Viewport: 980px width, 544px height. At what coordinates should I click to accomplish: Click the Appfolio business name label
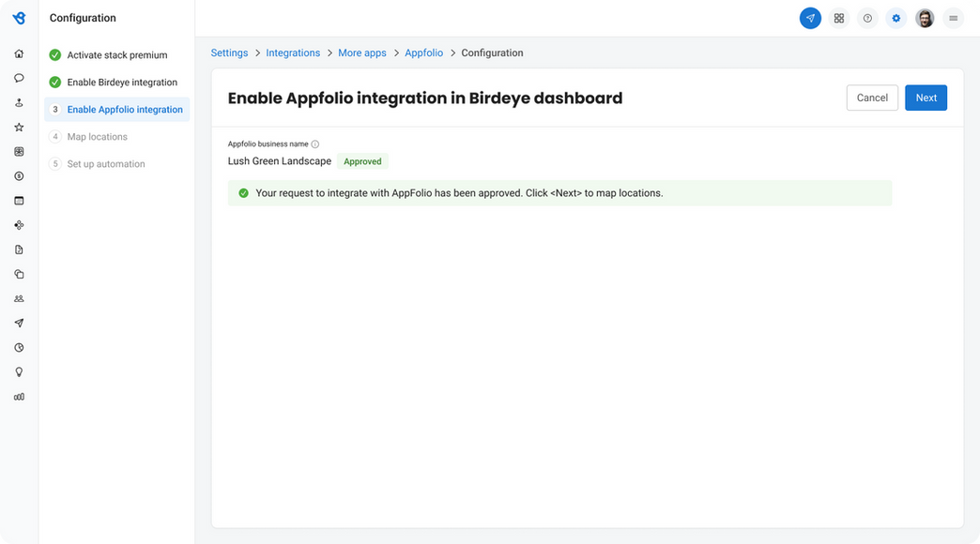coord(268,144)
